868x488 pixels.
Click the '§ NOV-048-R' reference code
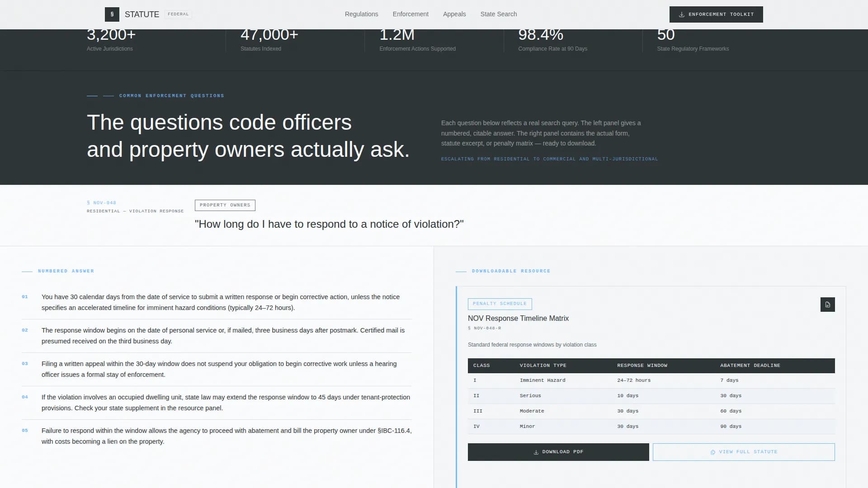tap(484, 328)
